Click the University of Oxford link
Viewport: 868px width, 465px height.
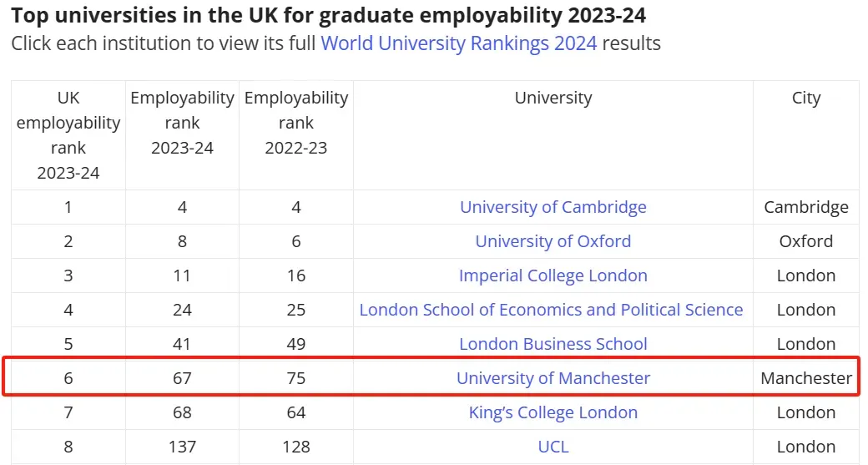click(553, 241)
